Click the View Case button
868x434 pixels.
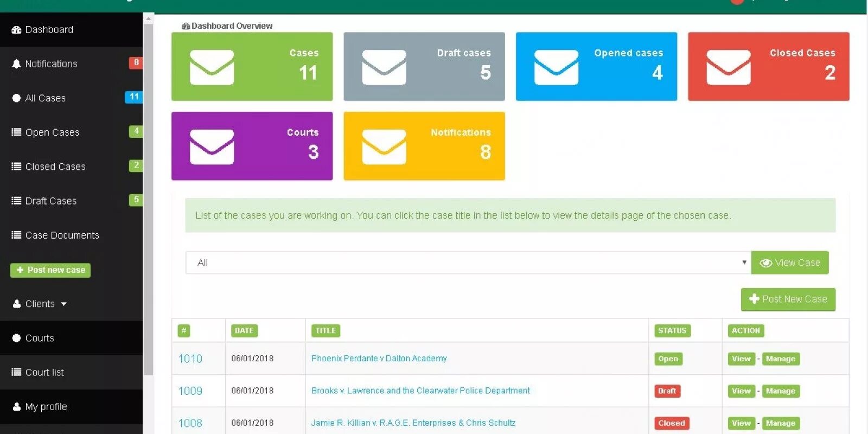790,263
